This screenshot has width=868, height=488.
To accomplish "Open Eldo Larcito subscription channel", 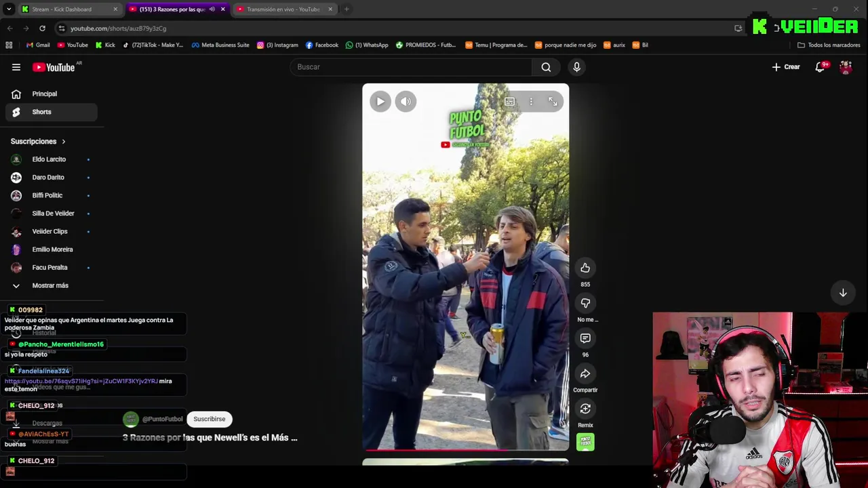I will point(51,159).
